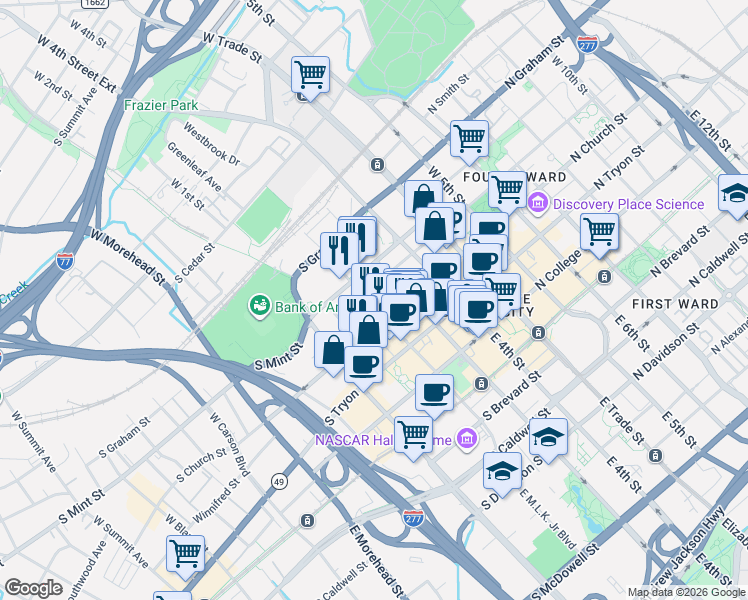The width and height of the screenshot is (748, 600).
Task: Select N Davidson St label
Action: point(666,352)
